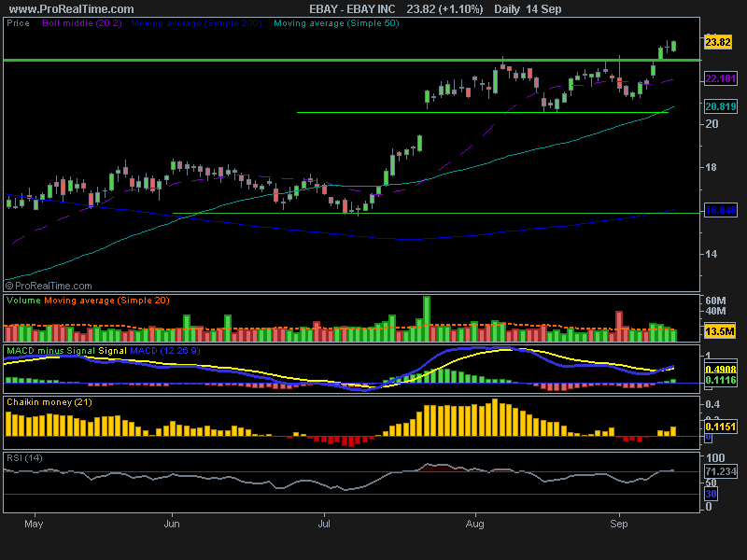Viewport: 747px width, 560px height.
Task: Click the 60M volume axis label
Action: pos(715,301)
